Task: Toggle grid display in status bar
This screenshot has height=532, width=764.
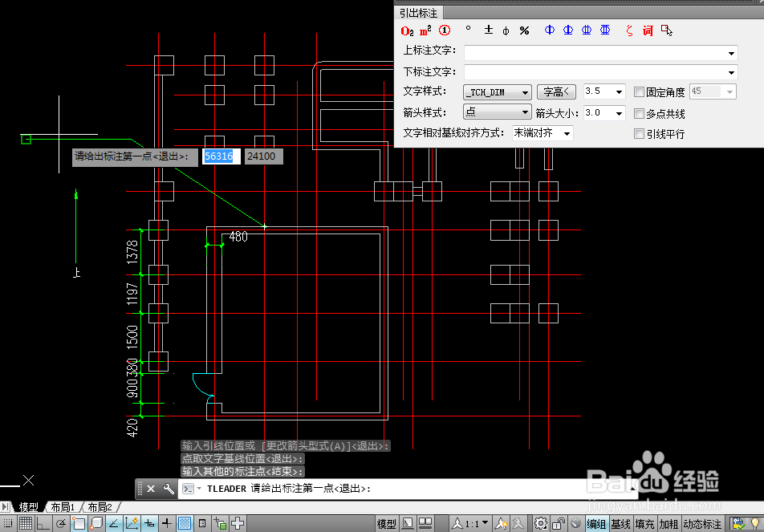Action: click(x=26, y=524)
